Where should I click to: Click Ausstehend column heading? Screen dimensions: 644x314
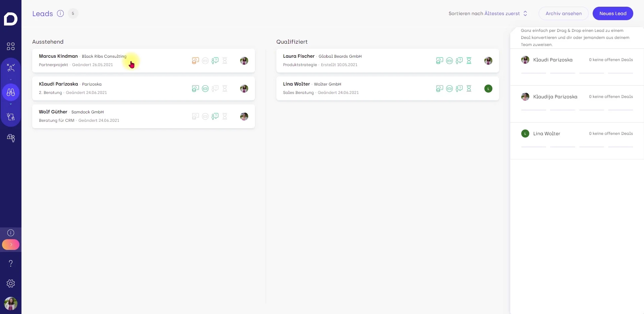48,42
